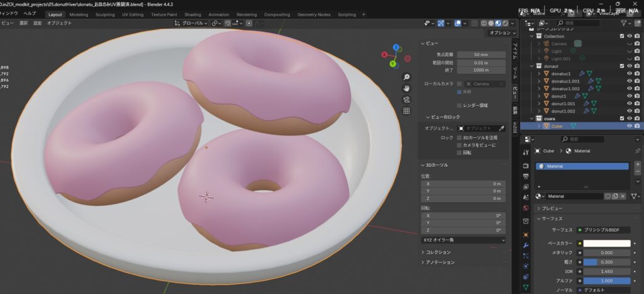Open the Object Data green triangle tab
This screenshot has width=644, height=294.
(526, 288)
